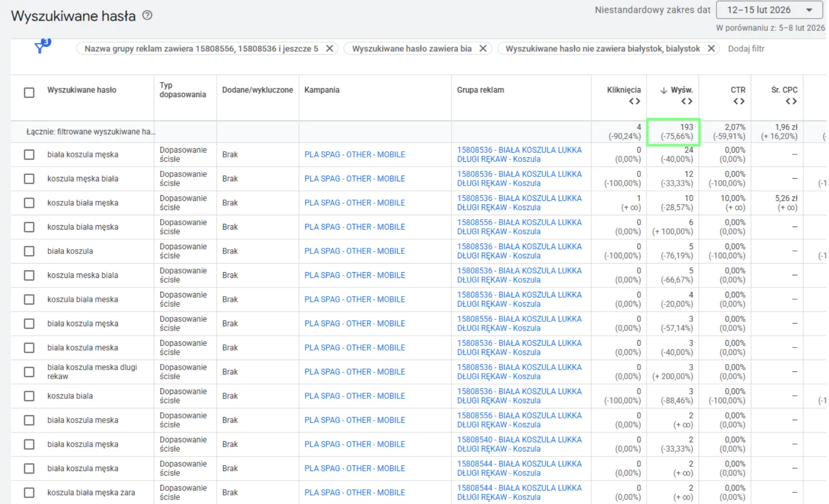This screenshot has width=829, height=504.
Task: Expand comparison arrows under Śr. CPC column
Action: (x=791, y=101)
